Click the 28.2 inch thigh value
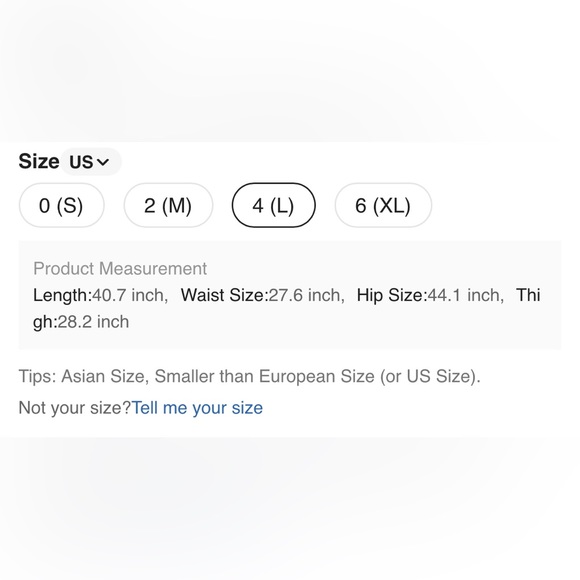Viewport: 580px width, 580px height. pyautogui.click(x=93, y=322)
